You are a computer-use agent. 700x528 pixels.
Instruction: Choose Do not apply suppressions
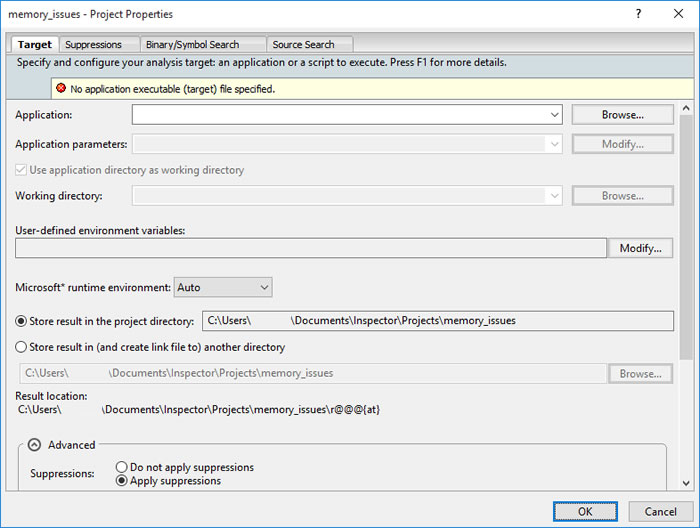(122, 467)
